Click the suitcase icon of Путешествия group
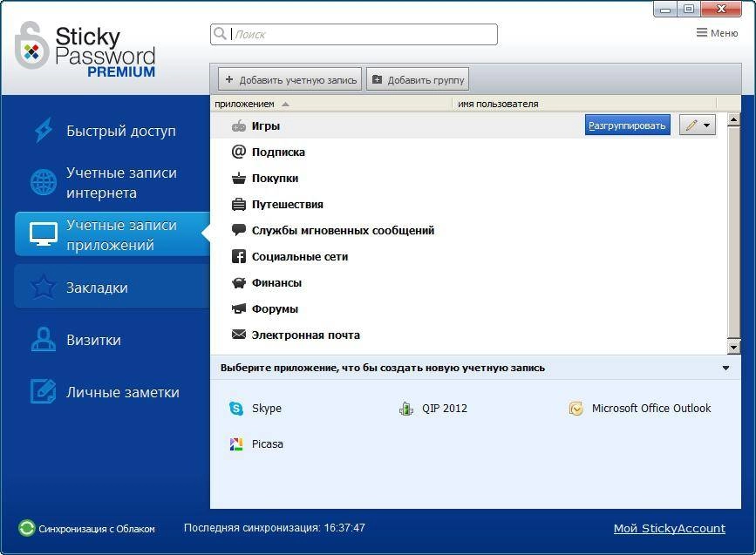Screen dimensions: 756x555 click(x=239, y=204)
